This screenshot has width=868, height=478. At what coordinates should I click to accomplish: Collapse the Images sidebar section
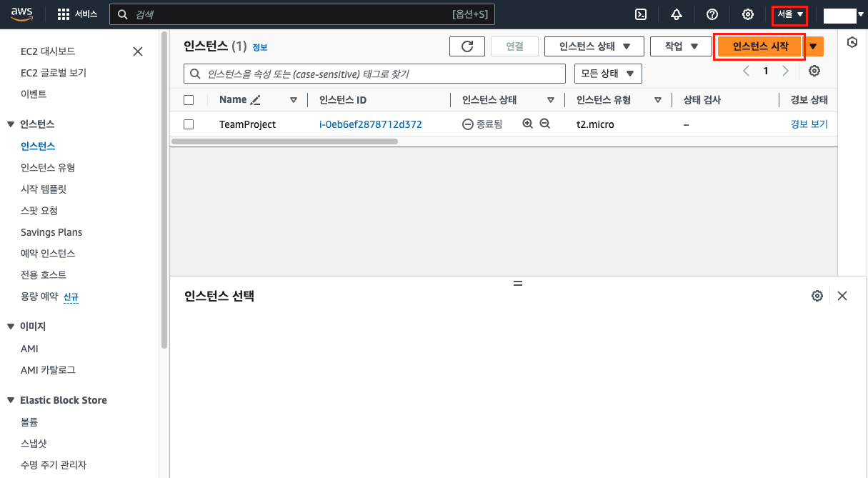click(10, 327)
